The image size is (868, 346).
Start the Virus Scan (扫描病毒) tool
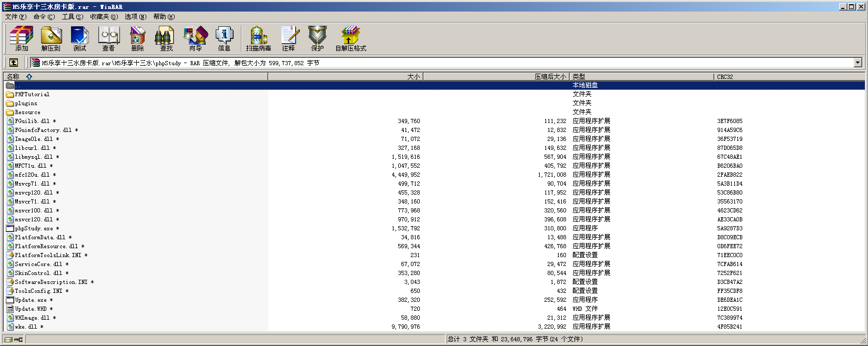click(258, 38)
